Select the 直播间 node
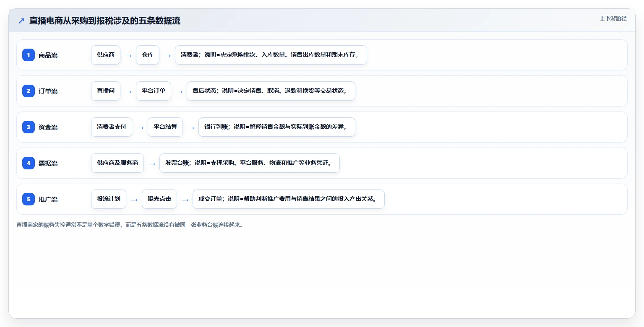Viewport: 644px width, 327px height. pos(106,91)
